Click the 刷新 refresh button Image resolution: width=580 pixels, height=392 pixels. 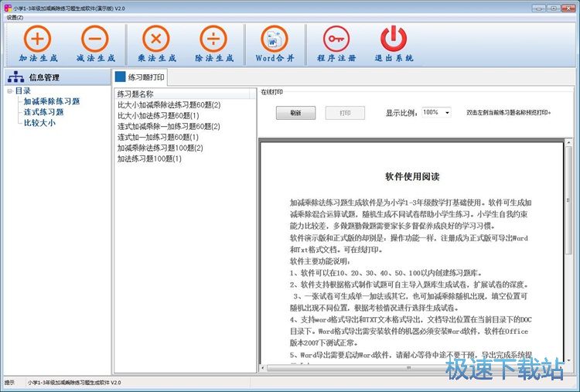(x=295, y=113)
